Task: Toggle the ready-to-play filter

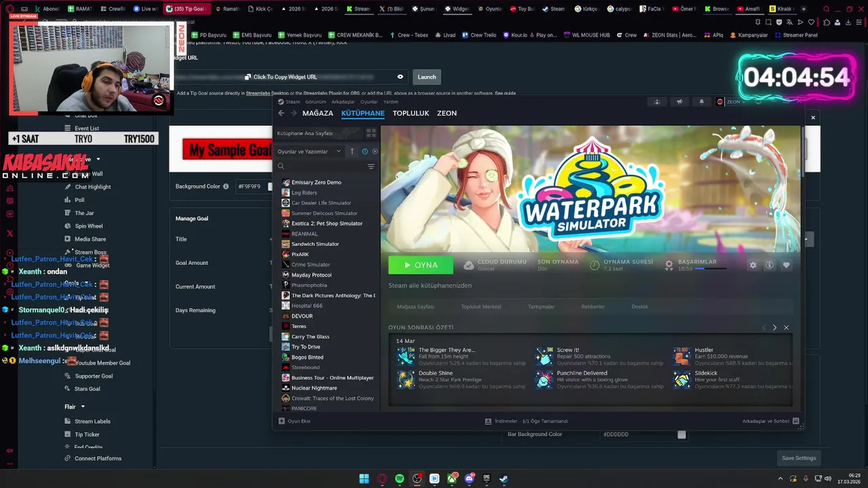Action: point(375,151)
